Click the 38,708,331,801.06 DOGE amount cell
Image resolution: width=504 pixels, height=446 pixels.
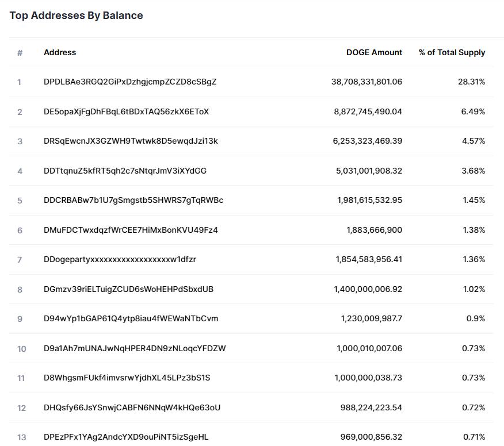[366, 82]
